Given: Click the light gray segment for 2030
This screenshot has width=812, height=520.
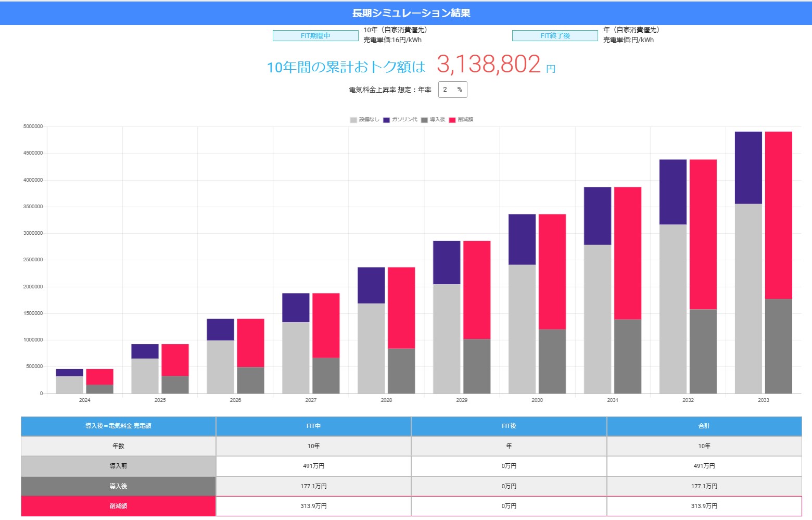Looking at the screenshot, I should pos(522,329).
